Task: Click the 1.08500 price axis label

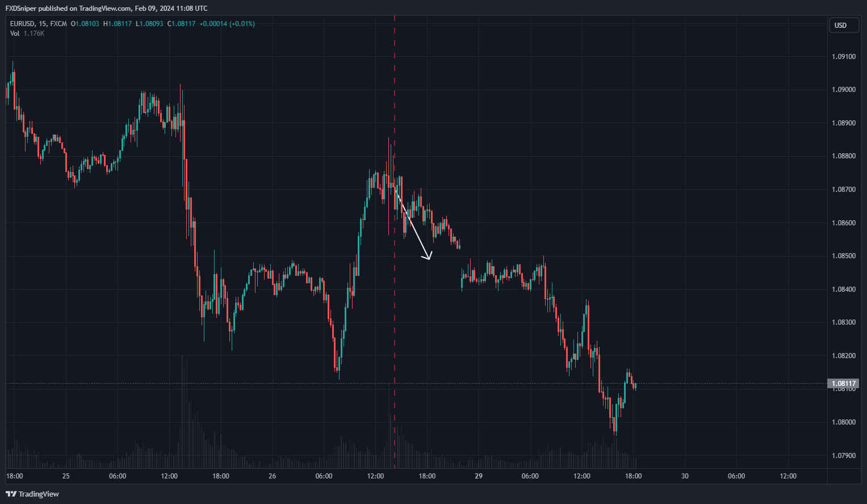Action: click(x=843, y=256)
